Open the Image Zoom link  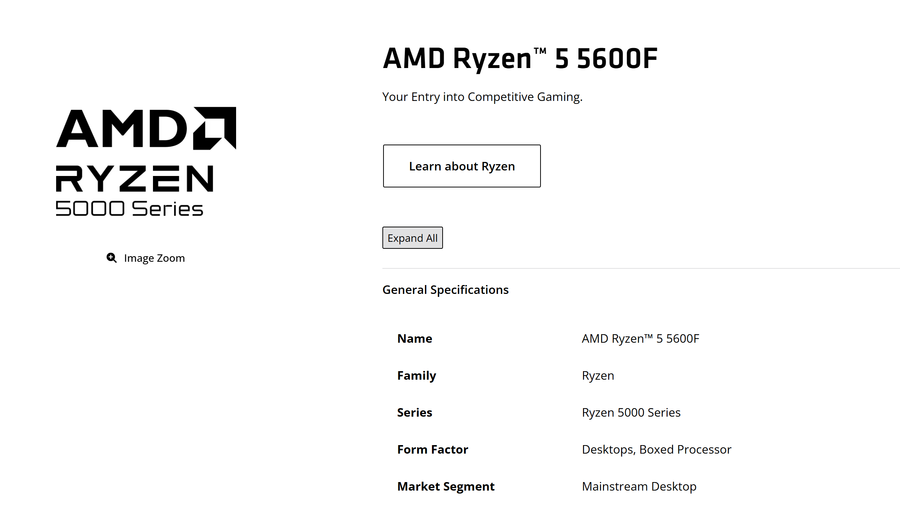pos(146,258)
